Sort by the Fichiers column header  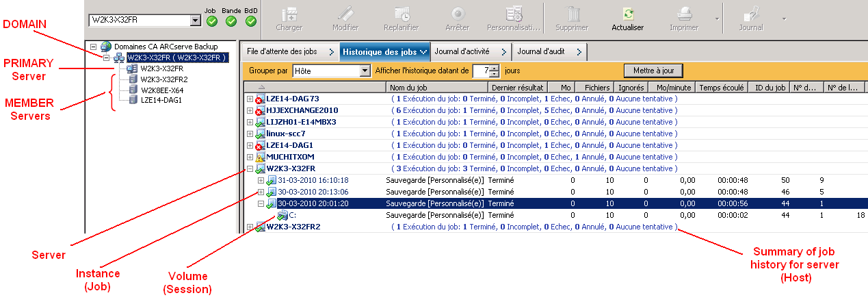593,88
